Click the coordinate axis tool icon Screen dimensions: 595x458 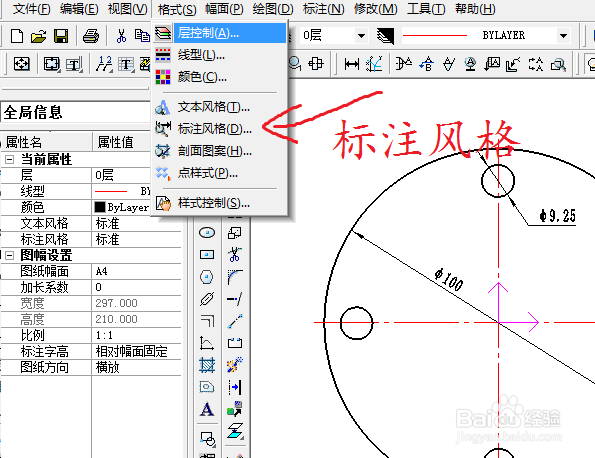[207, 343]
